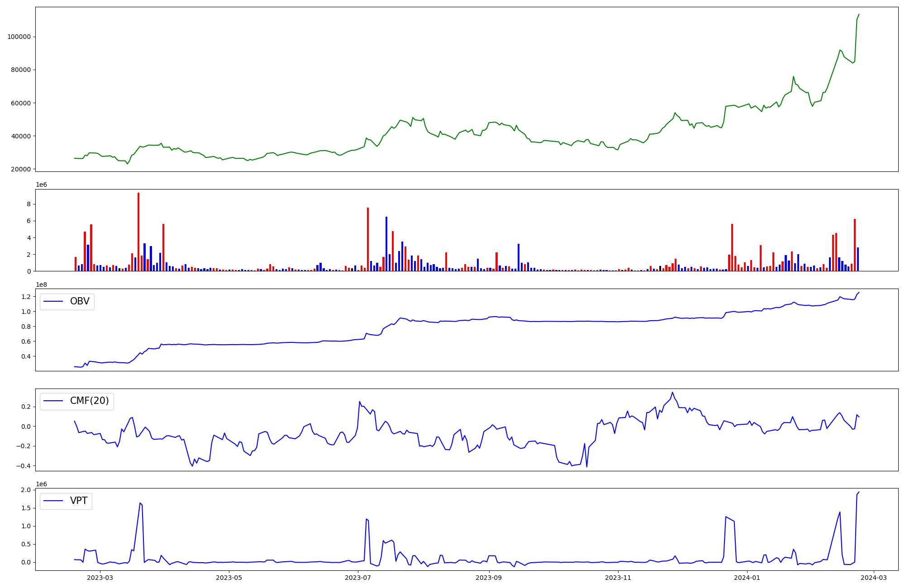Click the blue line sample in VPT legend
This screenshot has width=905, height=588.
coord(53,501)
